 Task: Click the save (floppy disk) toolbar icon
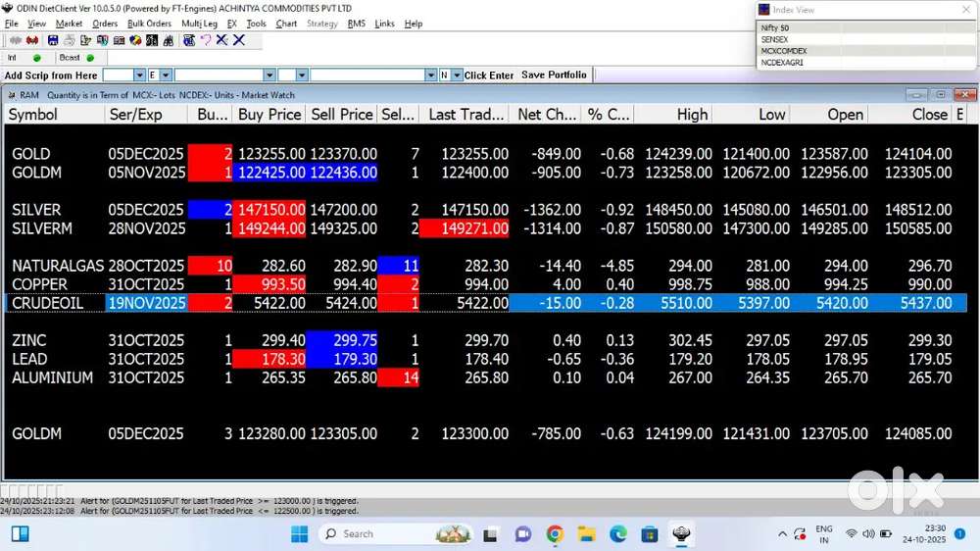(53, 40)
